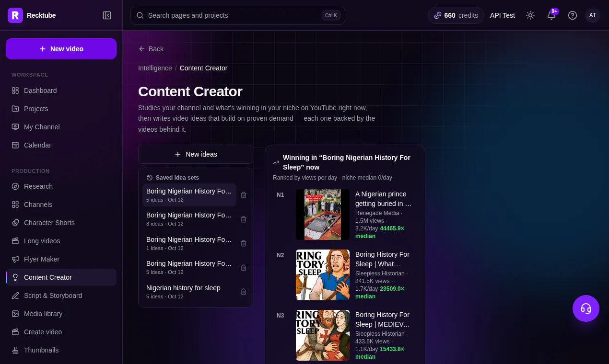Open Research in the sidebar
The image size is (609, 364).
pos(61,186)
